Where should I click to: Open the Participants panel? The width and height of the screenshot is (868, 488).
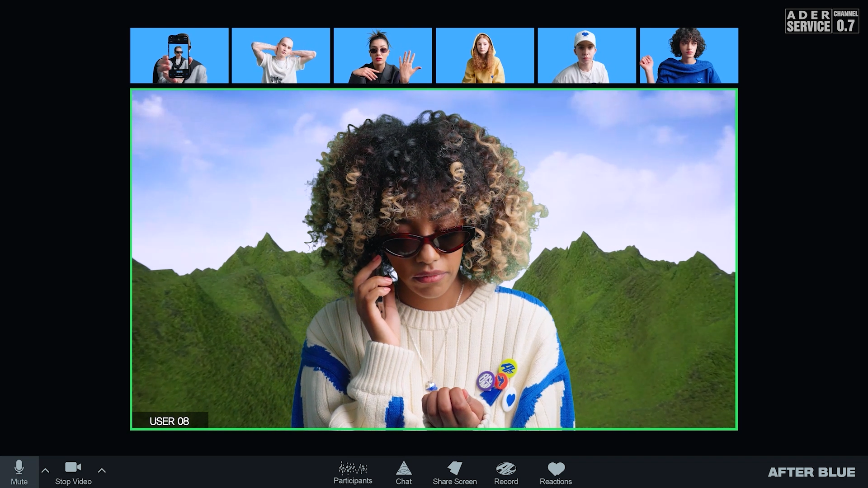click(x=353, y=473)
